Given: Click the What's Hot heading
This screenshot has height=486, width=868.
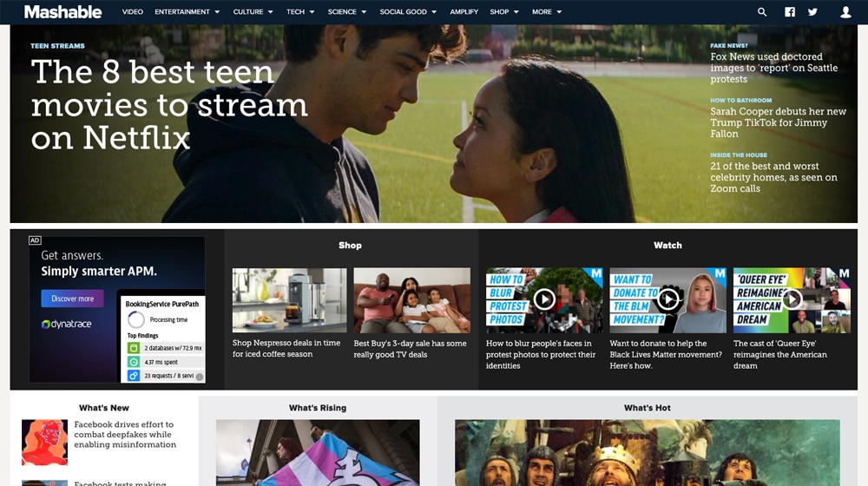Looking at the screenshot, I should [648, 408].
